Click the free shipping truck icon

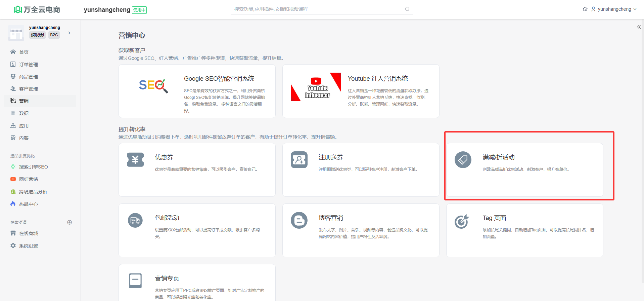coord(135,221)
